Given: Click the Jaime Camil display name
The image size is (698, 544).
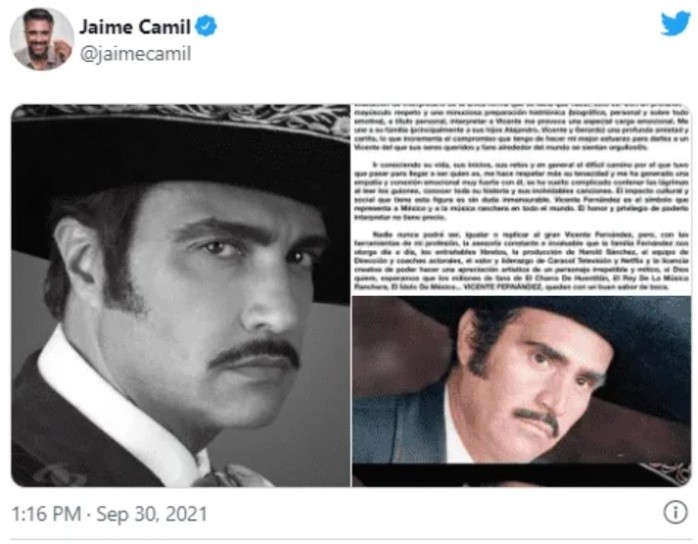Looking at the screenshot, I should point(135,27).
